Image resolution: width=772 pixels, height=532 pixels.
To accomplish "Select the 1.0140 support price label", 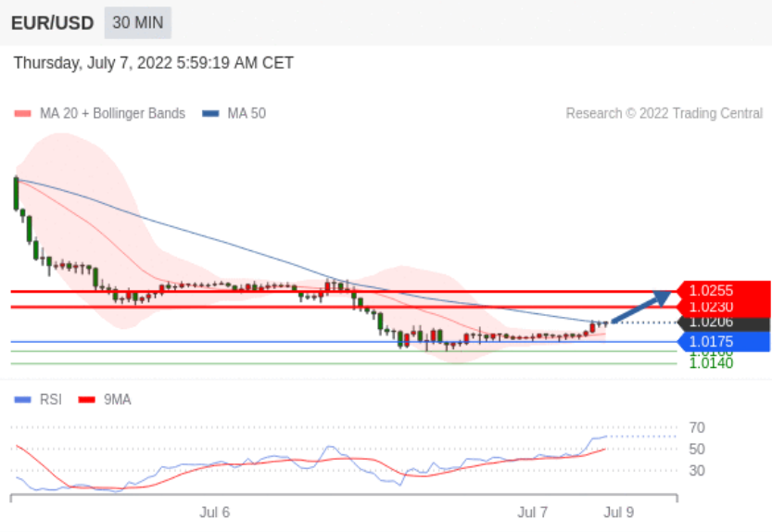I will point(711,363).
